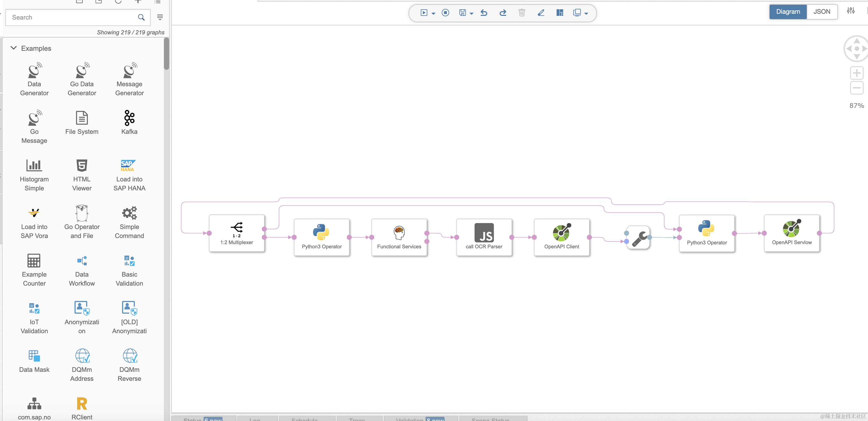Zoom in the diagram with plus button
The image size is (868, 421).
click(856, 73)
